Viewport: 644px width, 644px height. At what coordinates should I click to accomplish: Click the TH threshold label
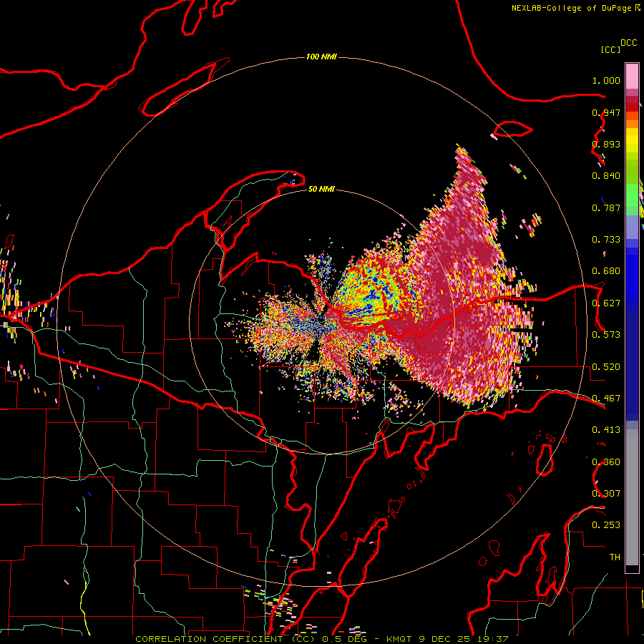coord(615,557)
